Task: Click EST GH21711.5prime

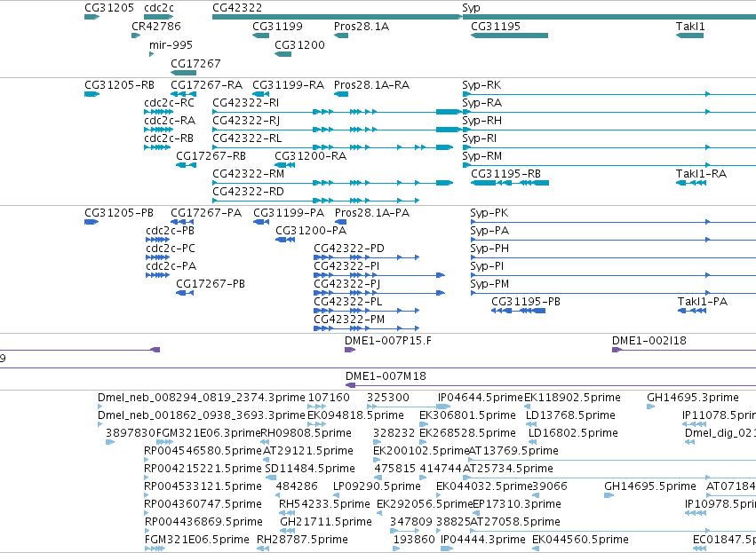Action: [288, 531]
